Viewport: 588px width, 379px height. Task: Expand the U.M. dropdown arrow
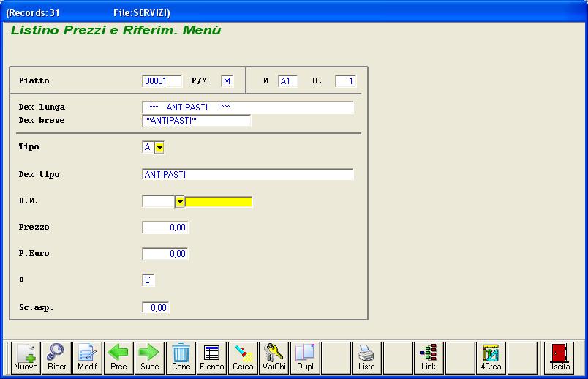[x=180, y=202]
